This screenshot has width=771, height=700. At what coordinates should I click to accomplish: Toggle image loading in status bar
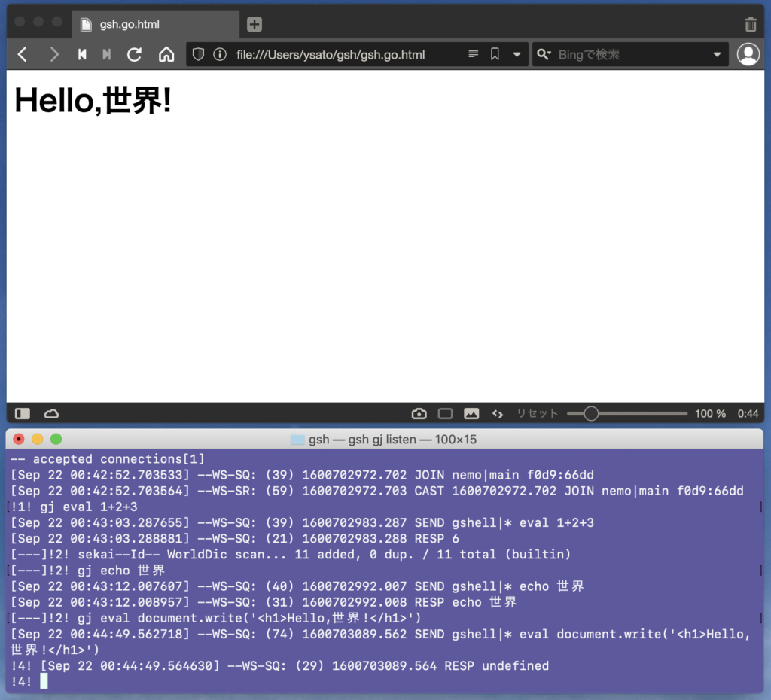click(471, 413)
